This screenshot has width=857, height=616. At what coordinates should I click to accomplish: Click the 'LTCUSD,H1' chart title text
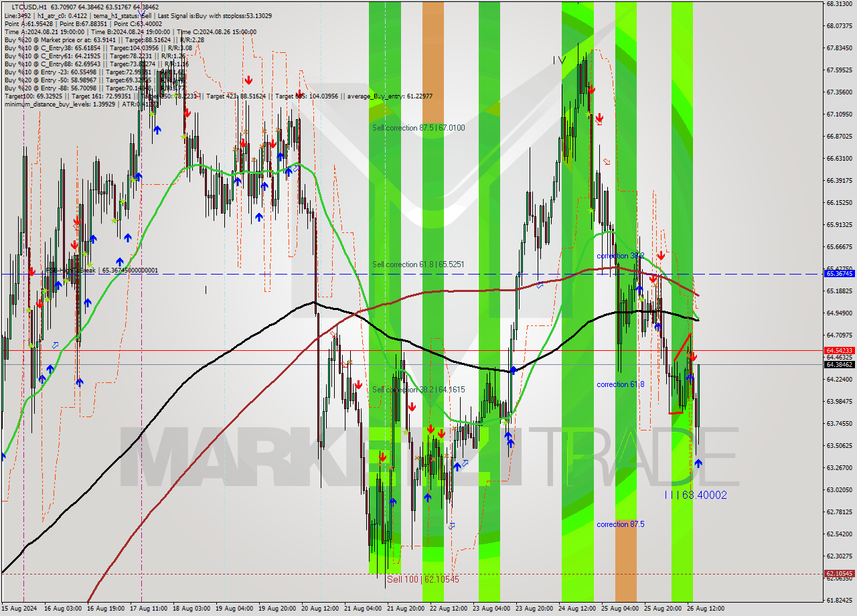point(30,7)
